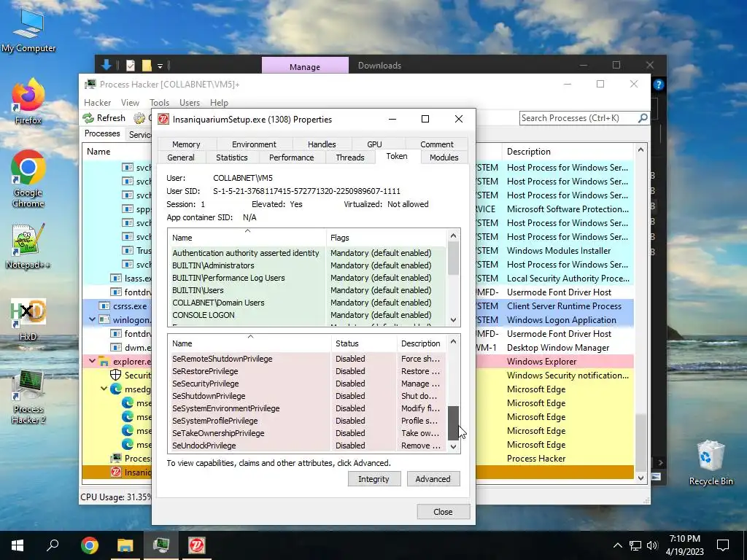Switch to the Handles tab

pyautogui.click(x=322, y=144)
